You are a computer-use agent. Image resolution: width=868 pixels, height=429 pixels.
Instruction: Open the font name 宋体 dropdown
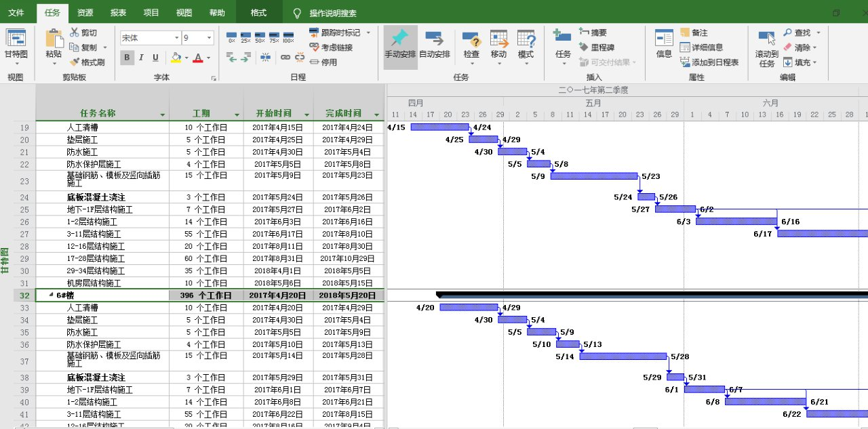(176, 38)
